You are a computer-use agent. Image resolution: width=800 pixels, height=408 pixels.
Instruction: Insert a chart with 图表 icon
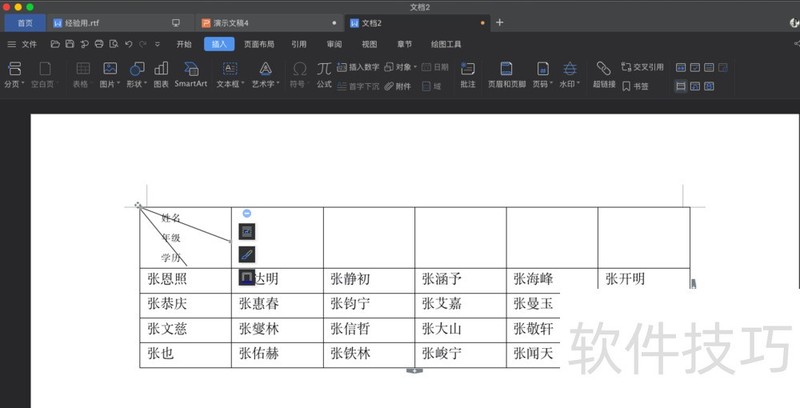[161, 74]
